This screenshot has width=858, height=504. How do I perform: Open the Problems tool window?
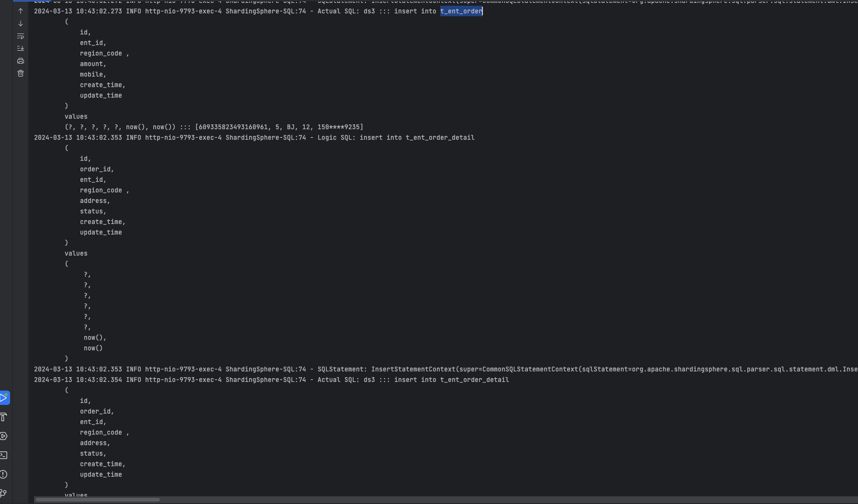pos(4,474)
